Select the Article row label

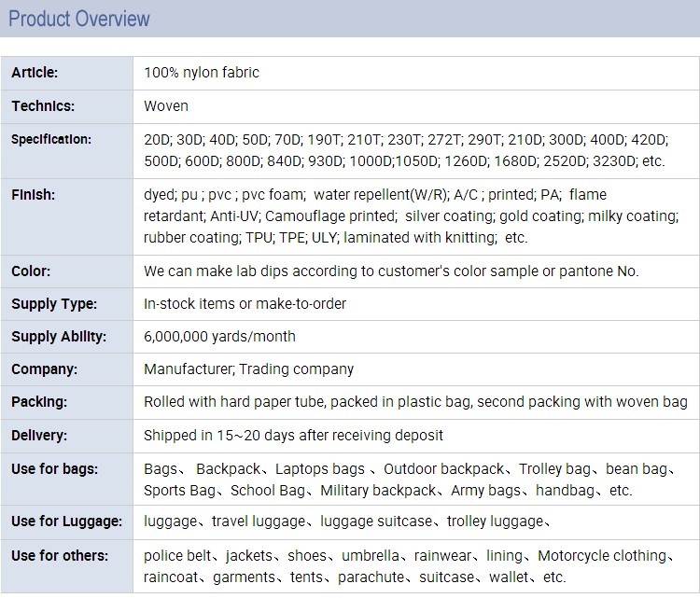click(35, 73)
